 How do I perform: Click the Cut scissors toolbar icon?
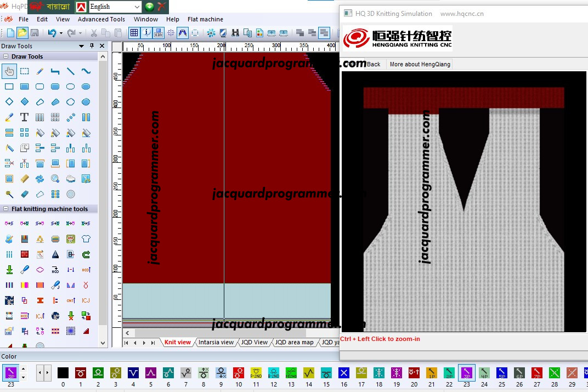(x=94, y=33)
